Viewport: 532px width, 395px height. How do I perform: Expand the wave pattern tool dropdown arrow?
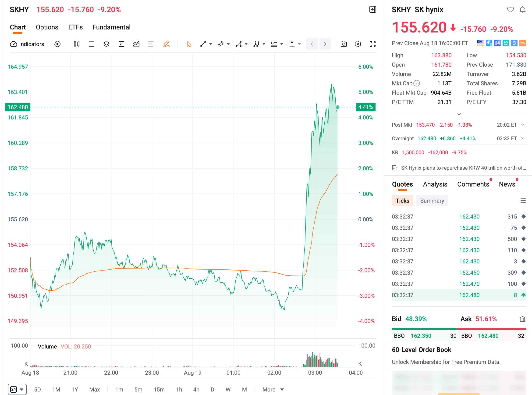264,44
